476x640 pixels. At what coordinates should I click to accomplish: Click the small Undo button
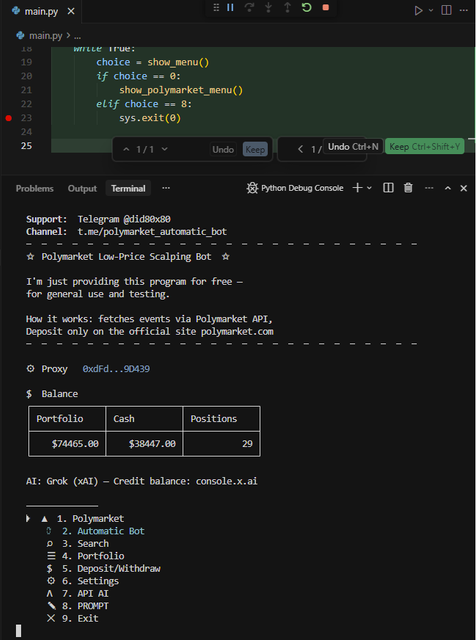223,150
